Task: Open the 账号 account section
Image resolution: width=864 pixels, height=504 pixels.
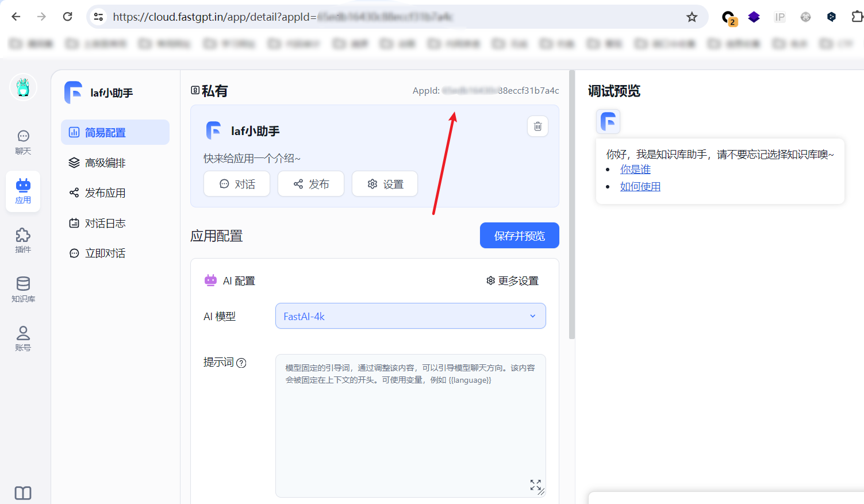Action: coord(23,338)
